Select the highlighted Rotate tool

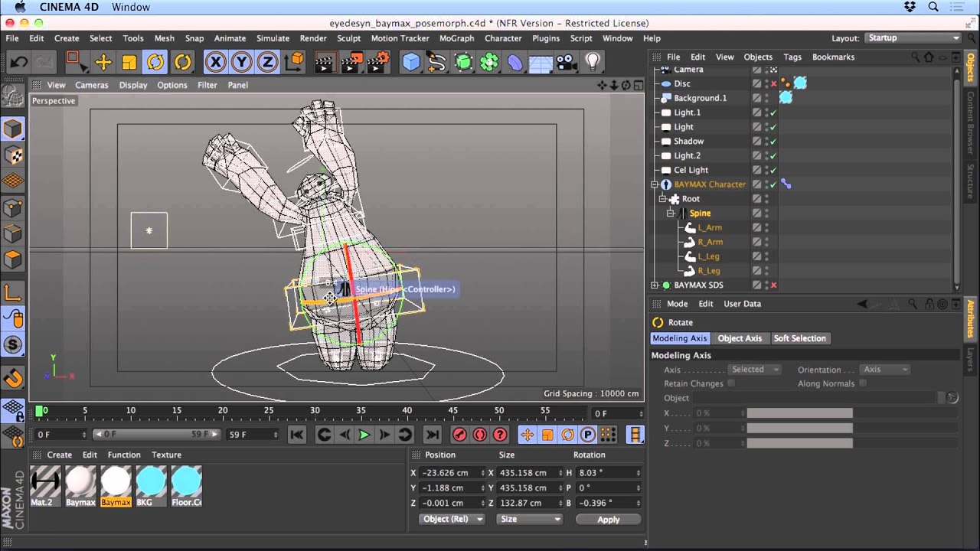pos(155,62)
